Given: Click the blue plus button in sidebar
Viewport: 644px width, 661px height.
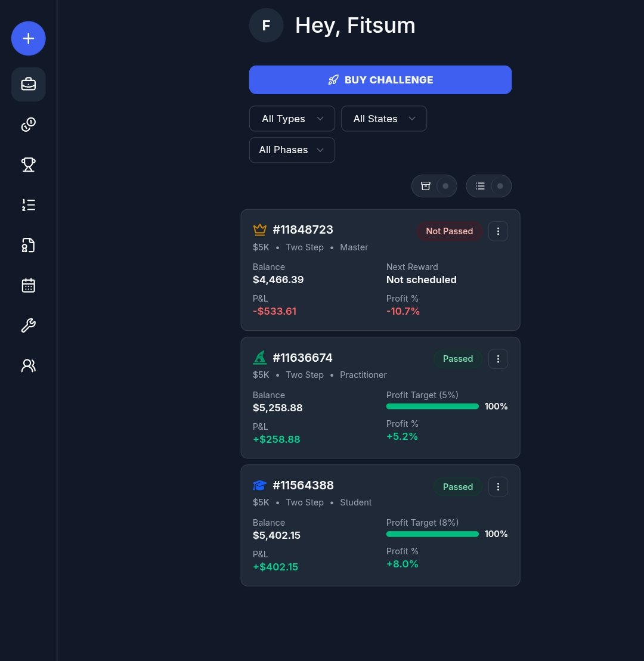Looking at the screenshot, I should [28, 38].
